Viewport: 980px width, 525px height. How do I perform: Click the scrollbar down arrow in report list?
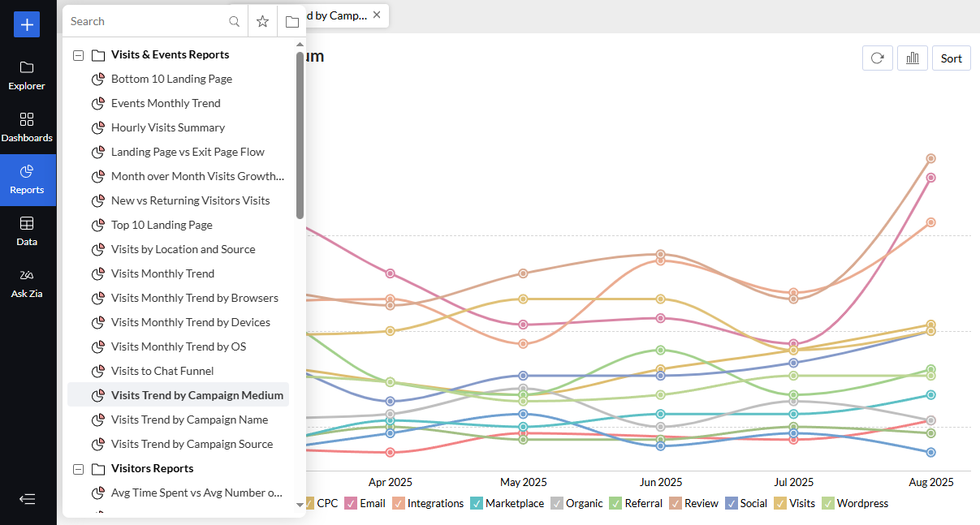point(300,505)
